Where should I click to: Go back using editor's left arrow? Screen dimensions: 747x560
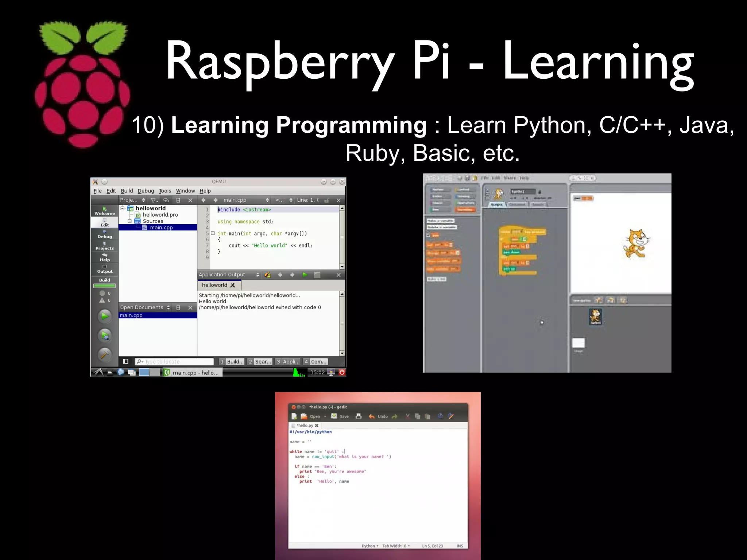[204, 200]
